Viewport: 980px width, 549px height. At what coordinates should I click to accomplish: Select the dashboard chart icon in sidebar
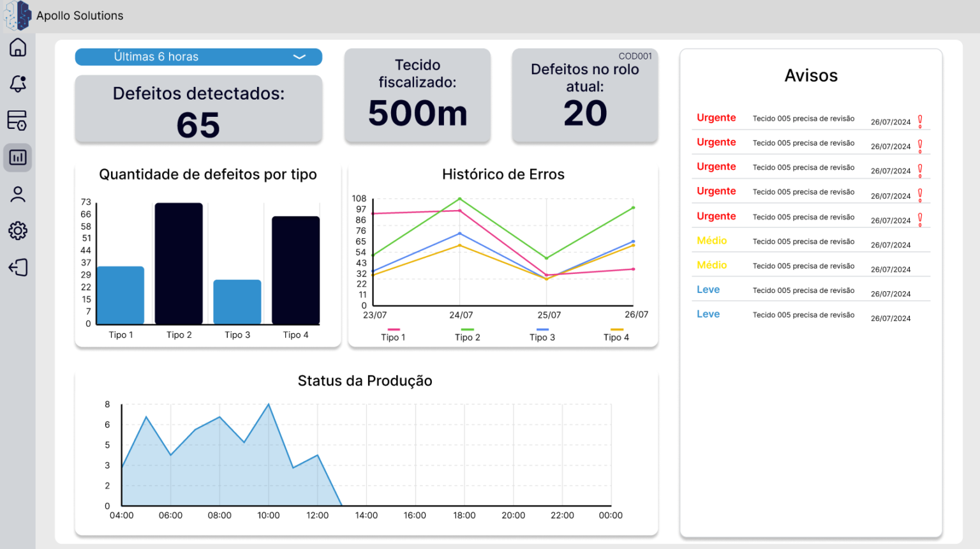click(18, 157)
